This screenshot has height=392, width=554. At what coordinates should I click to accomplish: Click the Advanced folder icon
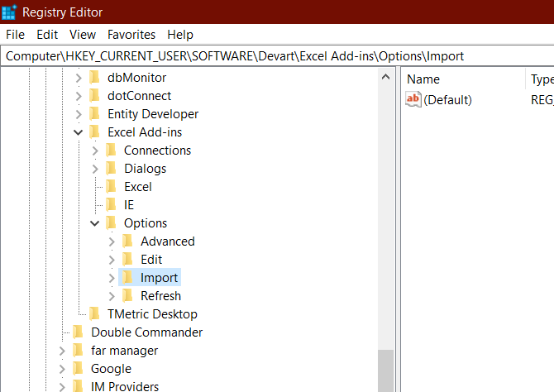(127, 241)
